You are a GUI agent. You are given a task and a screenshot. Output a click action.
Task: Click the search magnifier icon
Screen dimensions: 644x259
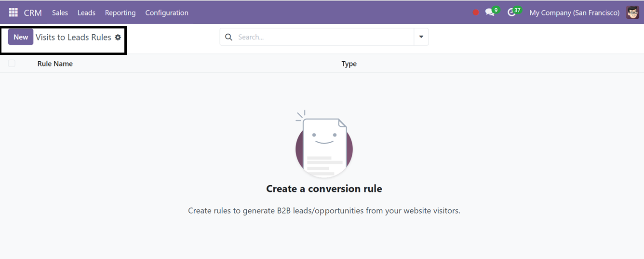[228, 37]
